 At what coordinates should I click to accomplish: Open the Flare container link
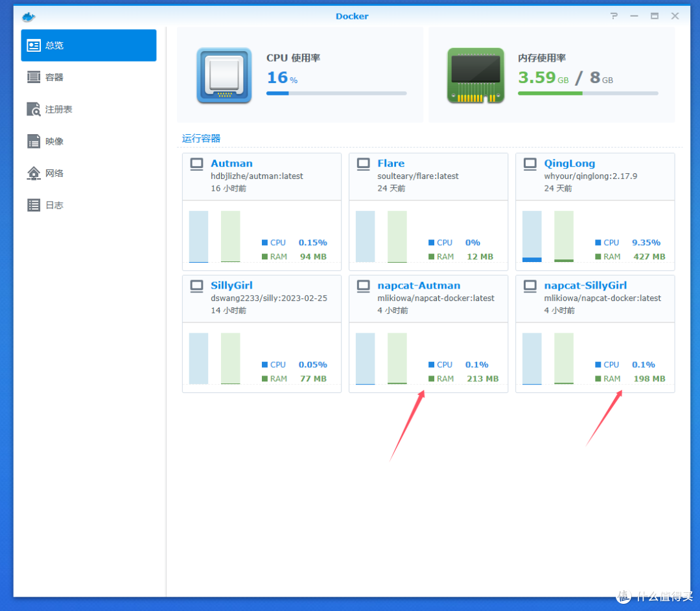point(391,163)
